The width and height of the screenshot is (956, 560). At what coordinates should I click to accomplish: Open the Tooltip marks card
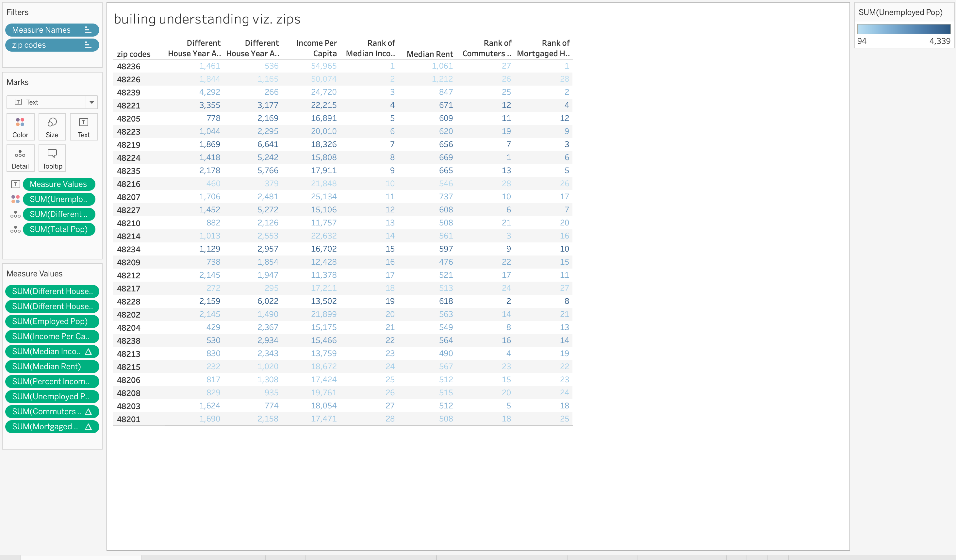52,158
